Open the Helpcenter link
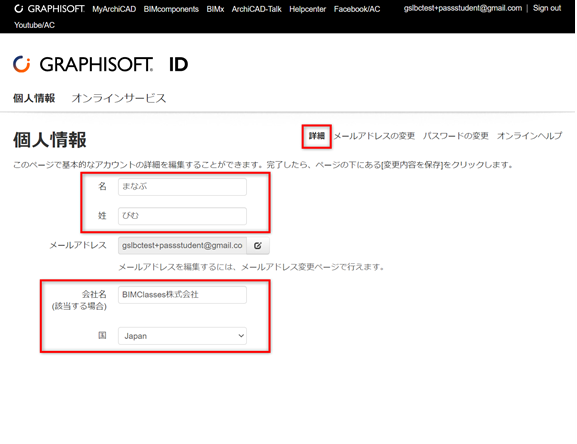577x444 pixels. tap(308, 9)
